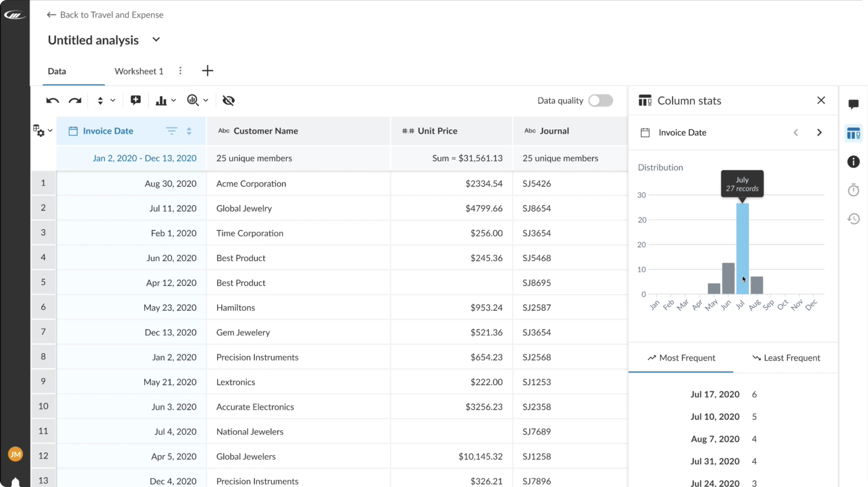This screenshot has width=868, height=487.
Task: Open the chat bubble icon in sidebar
Action: (x=853, y=104)
